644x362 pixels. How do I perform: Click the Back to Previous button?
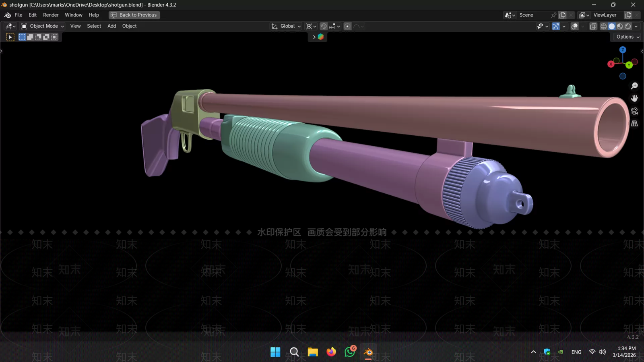pyautogui.click(x=134, y=15)
